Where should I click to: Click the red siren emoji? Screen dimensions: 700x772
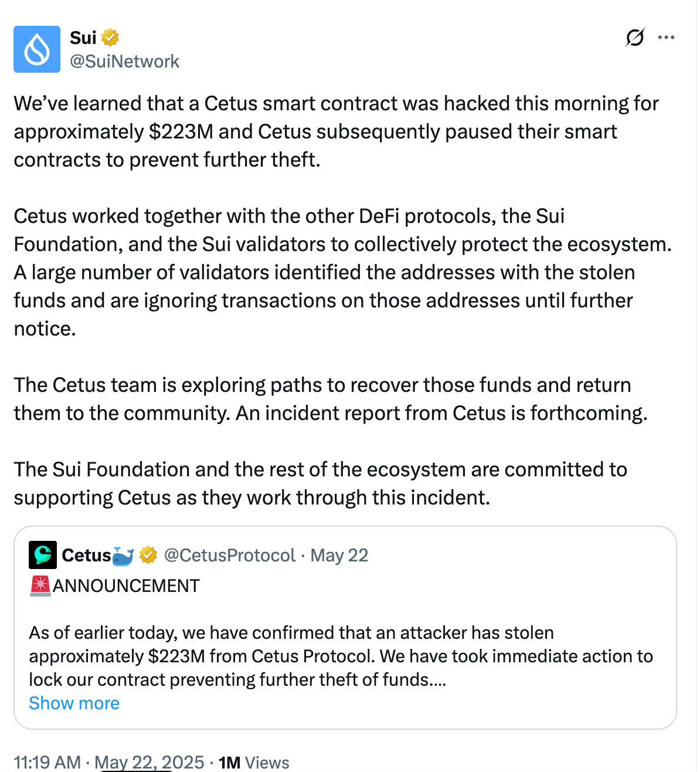coord(40,585)
